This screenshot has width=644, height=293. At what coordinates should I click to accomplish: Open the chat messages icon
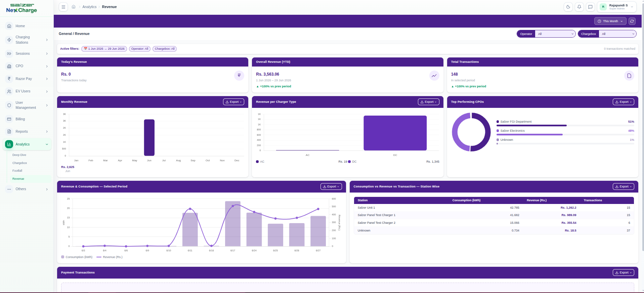pyautogui.click(x=590, y=7)
